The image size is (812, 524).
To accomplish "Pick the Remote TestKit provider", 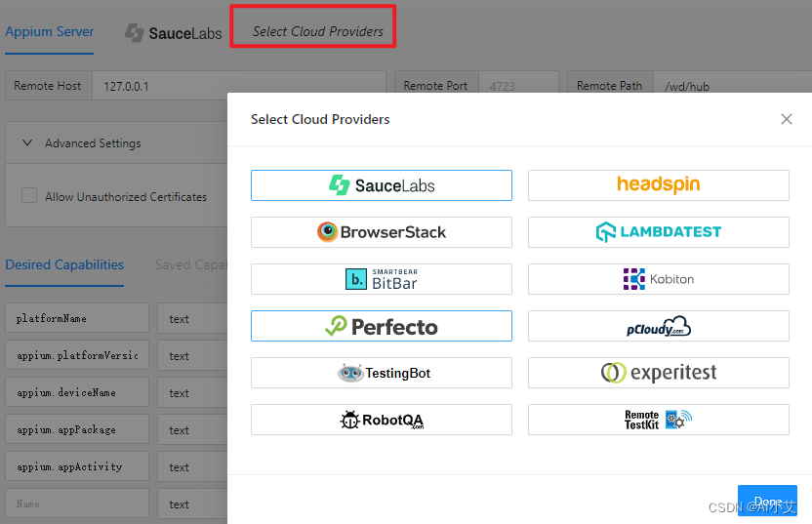I will (x=658, y=420).
